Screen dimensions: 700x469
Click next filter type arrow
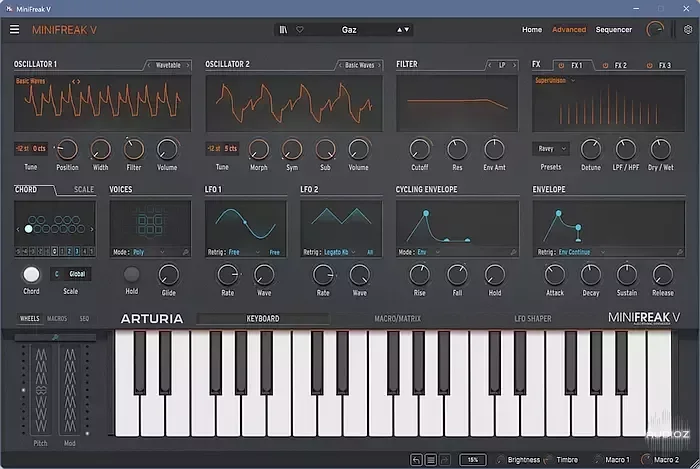pyautogui.click(x=514, y=65)
